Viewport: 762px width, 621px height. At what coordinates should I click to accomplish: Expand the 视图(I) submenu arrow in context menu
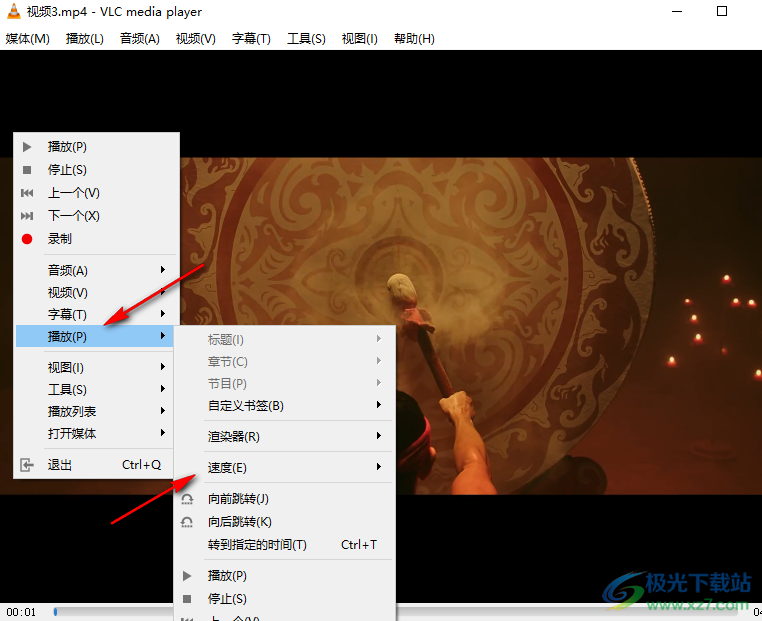pyautogui.click(x=163, y=367)
